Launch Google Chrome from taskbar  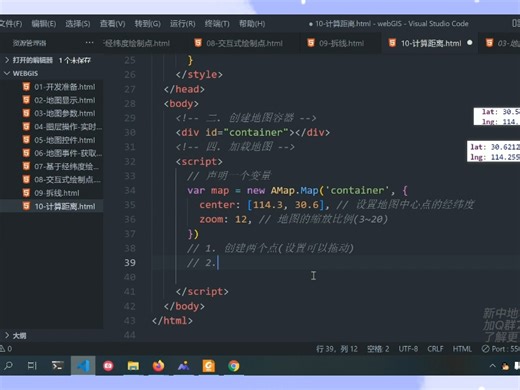click(x=234, y=366)
